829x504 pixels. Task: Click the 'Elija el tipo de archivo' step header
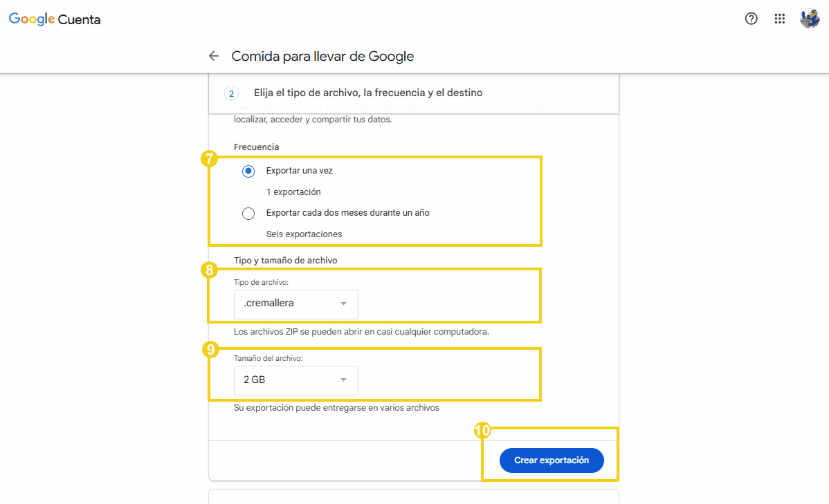coord(368,93)
